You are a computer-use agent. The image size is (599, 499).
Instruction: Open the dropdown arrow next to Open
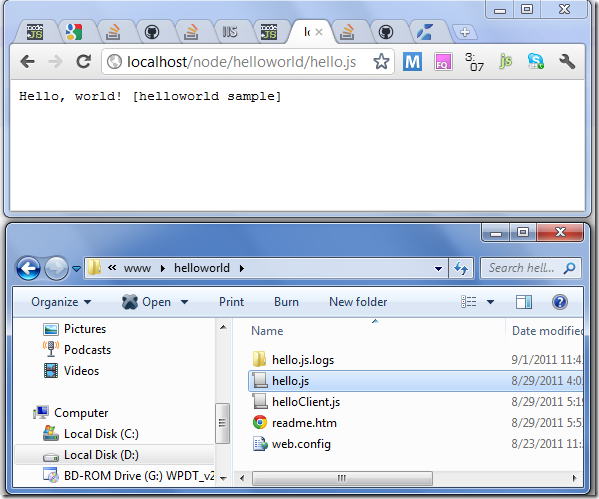[185, 302]
